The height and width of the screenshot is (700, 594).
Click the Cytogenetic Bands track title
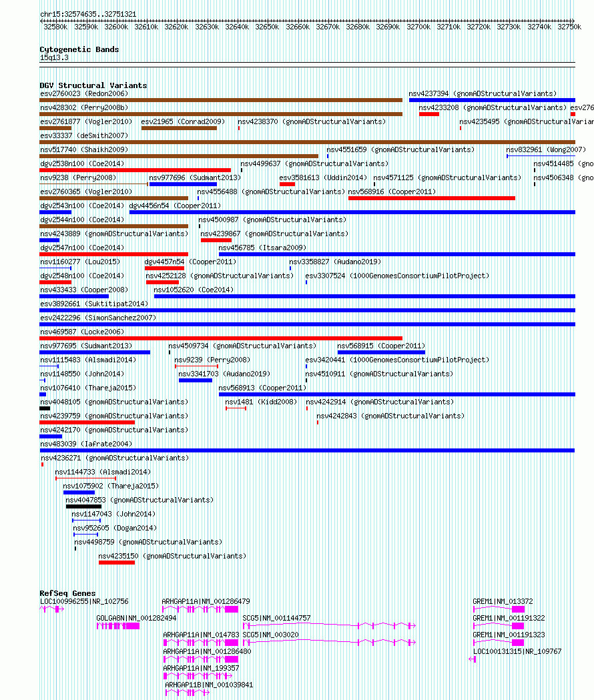click(x=79, y=49)
